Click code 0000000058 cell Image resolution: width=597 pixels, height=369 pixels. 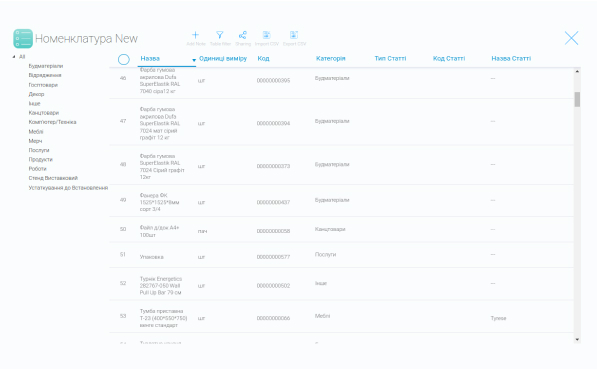(x=273, y=231)
